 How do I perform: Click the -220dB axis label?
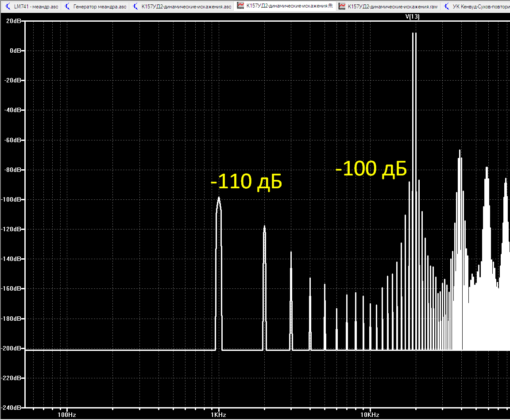[12, 378]
